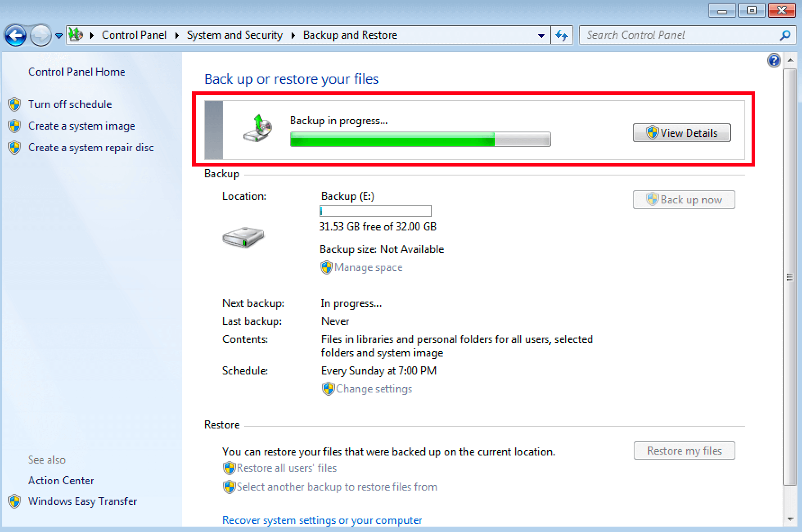Click in the Search Control Panel field
802x532 pixels.
[680, 35]
